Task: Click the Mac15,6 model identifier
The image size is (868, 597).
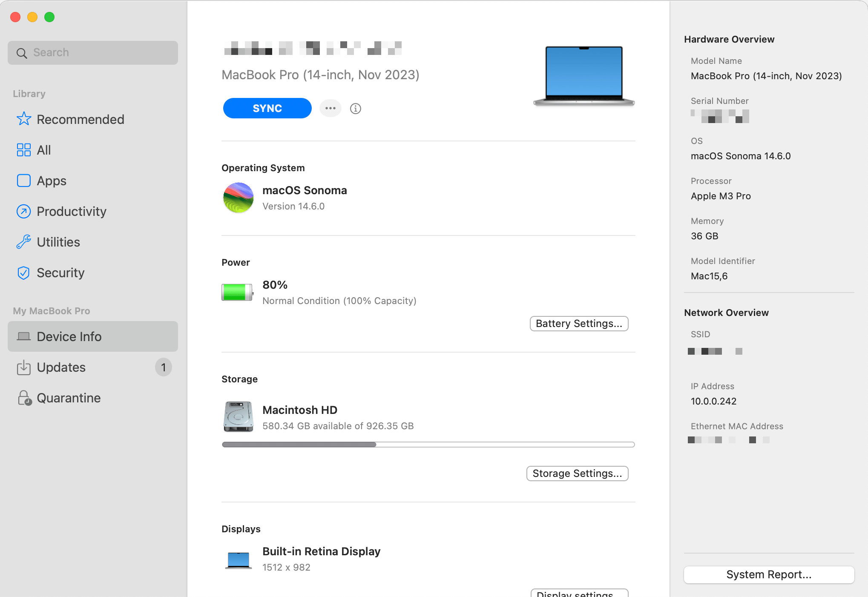Action: coord(709,276)
